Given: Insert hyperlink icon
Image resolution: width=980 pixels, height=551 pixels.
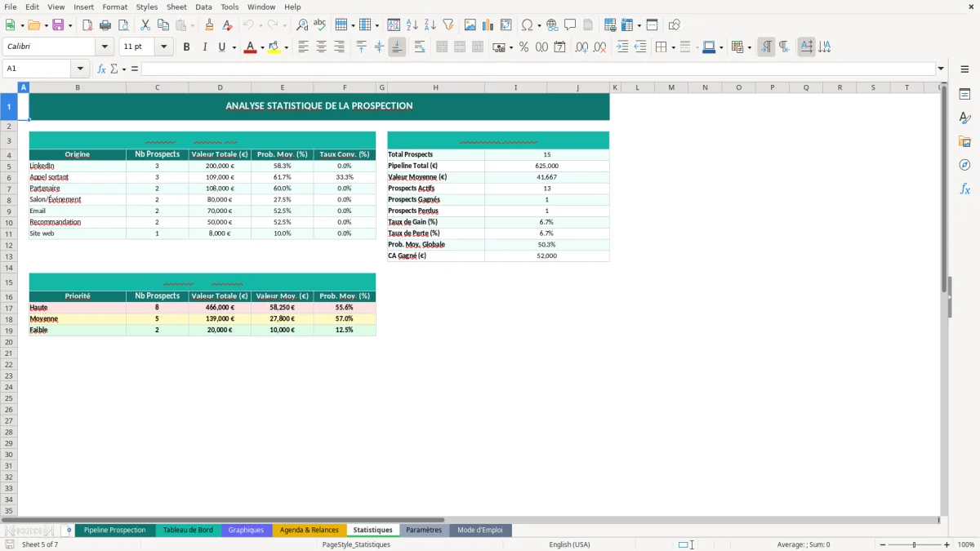Looking at the screenshot, I should (552, 25).
